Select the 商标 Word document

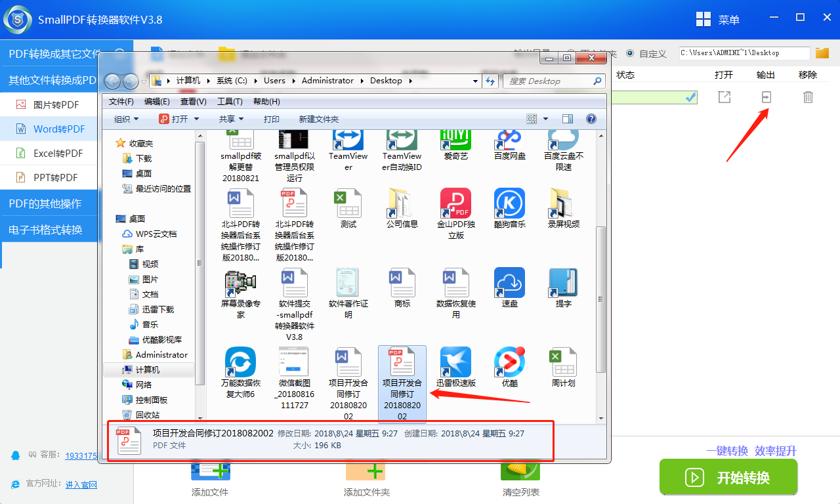tap(402, 288)
